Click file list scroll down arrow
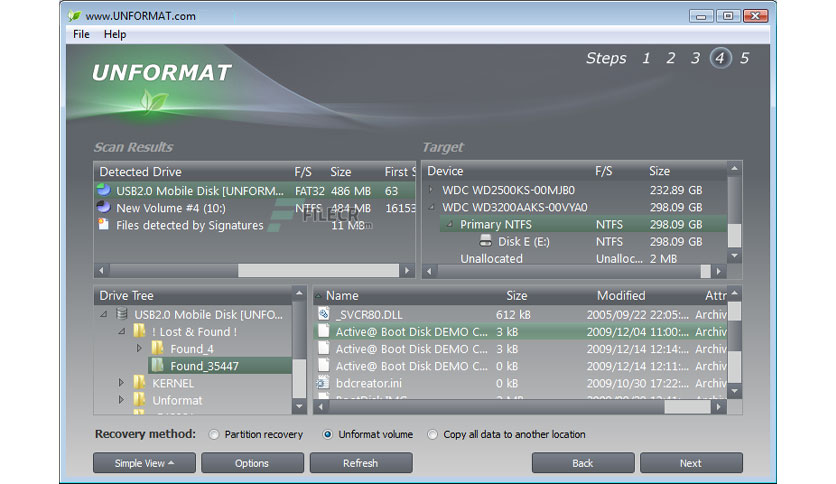The image size is (836, 484). [735, 392]
